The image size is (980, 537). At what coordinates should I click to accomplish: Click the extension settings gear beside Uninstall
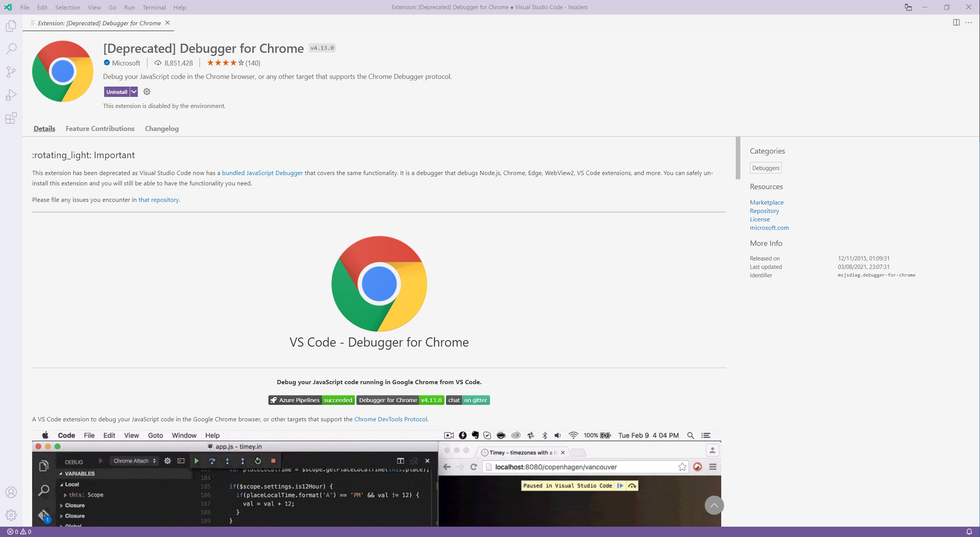[146, 92]
